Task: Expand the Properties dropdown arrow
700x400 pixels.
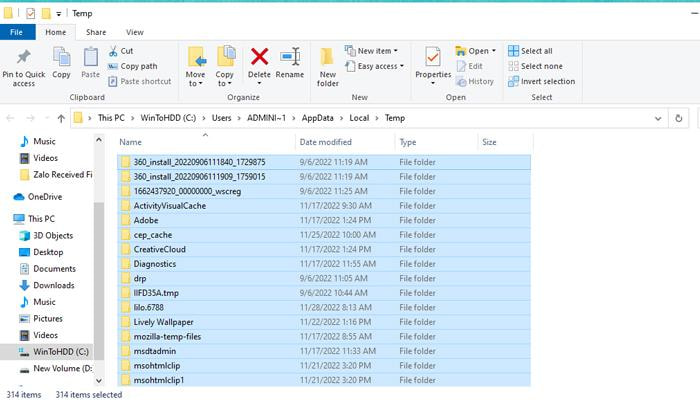Action: pyautogui.click(x=433, y=83)
